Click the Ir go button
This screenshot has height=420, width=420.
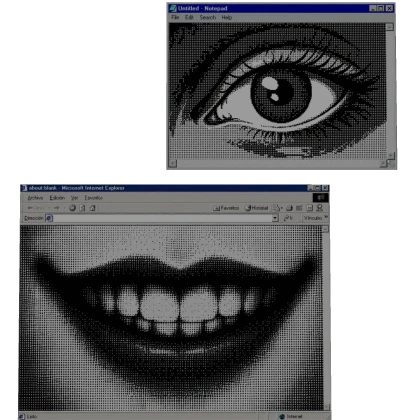pos(288,218)
